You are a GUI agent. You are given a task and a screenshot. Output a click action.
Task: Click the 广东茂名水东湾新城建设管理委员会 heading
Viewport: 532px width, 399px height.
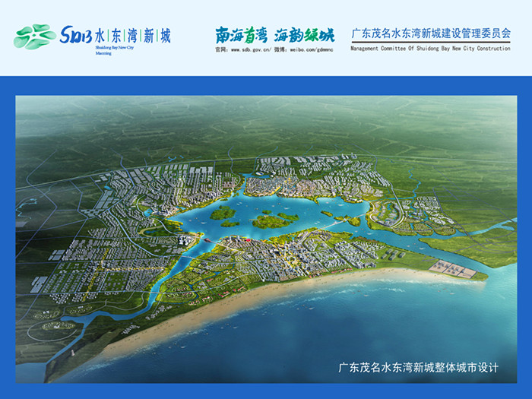(430, 34)
